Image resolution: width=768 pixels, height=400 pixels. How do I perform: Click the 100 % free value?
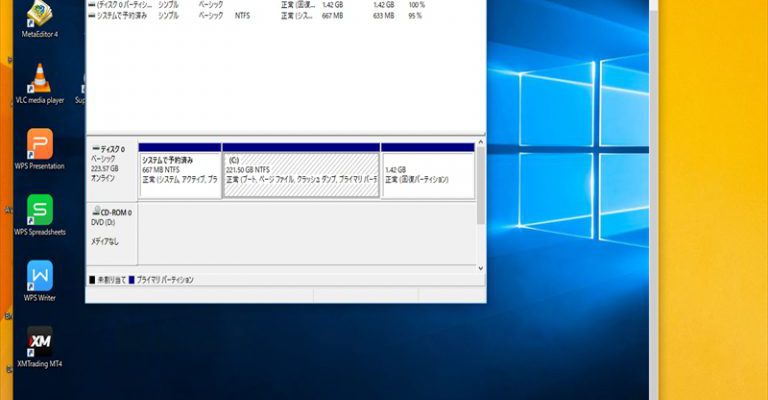(x=417, y=4)
